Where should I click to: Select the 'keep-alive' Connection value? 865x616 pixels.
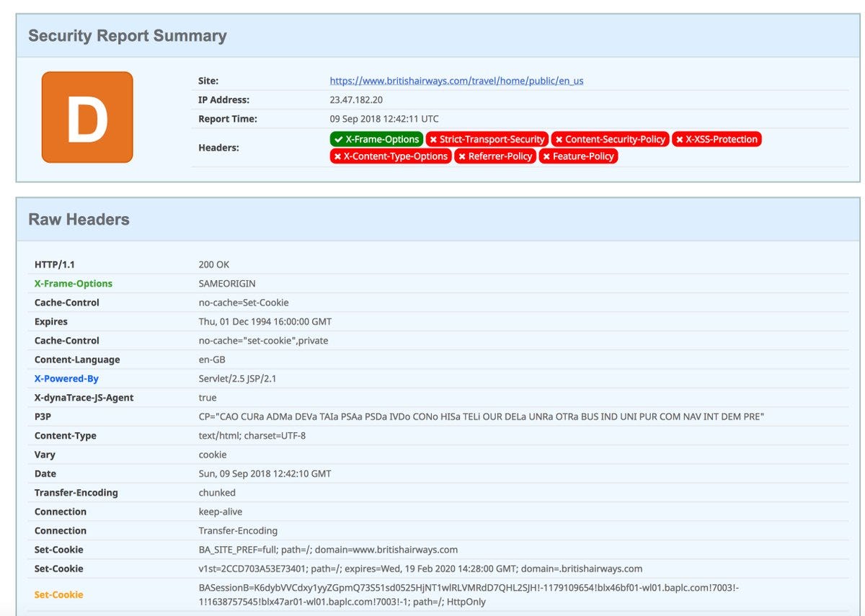click(221, 512)
